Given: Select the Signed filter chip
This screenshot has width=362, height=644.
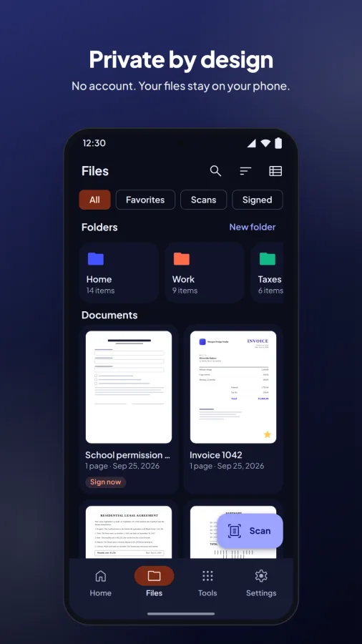Looking at the screenshot, I should coord(258,200).
